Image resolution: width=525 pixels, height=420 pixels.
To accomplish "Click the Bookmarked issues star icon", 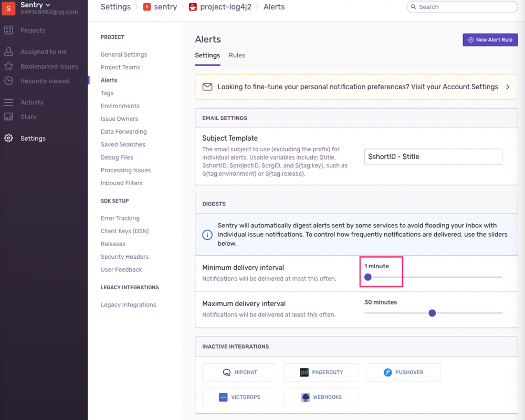I will [8, 66].
